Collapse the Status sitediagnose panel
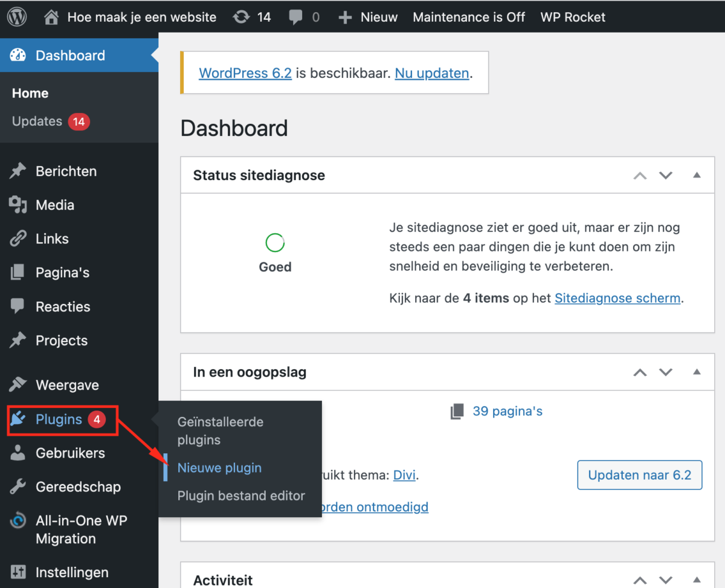Viewport: 725px width, 588px height. [697, 176]
